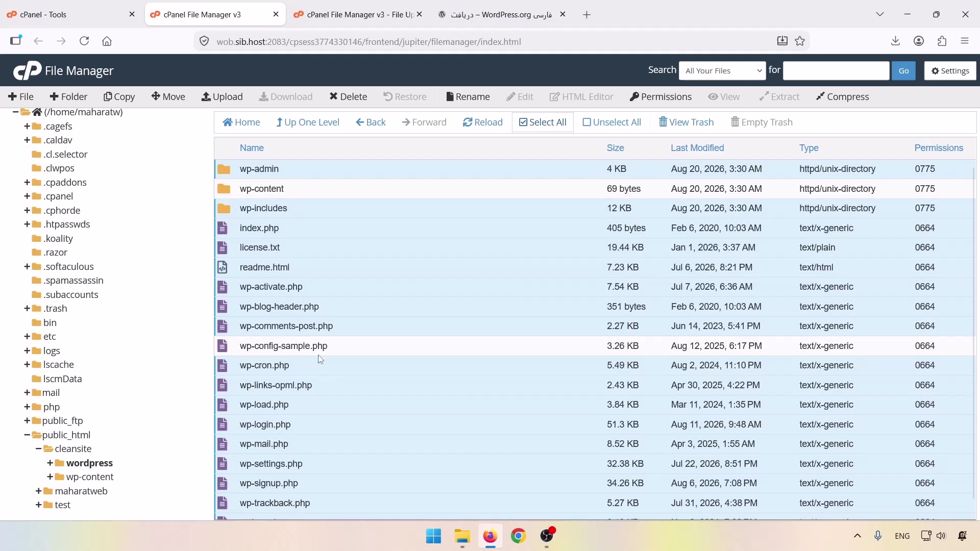Screen dimensions: 980x551
Task: Select the license.txt file name
Action: coord(260,247)
